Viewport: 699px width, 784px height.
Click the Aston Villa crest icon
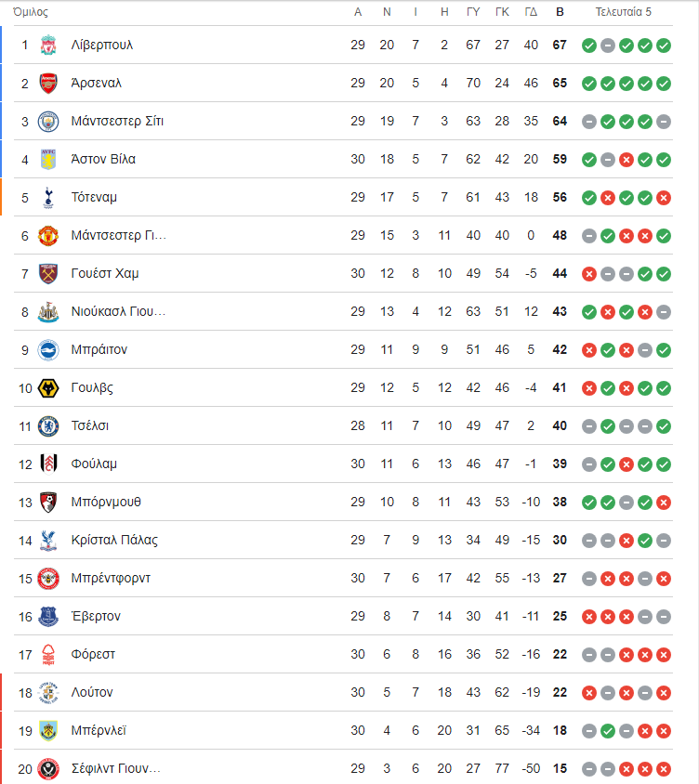pos(48,160)
